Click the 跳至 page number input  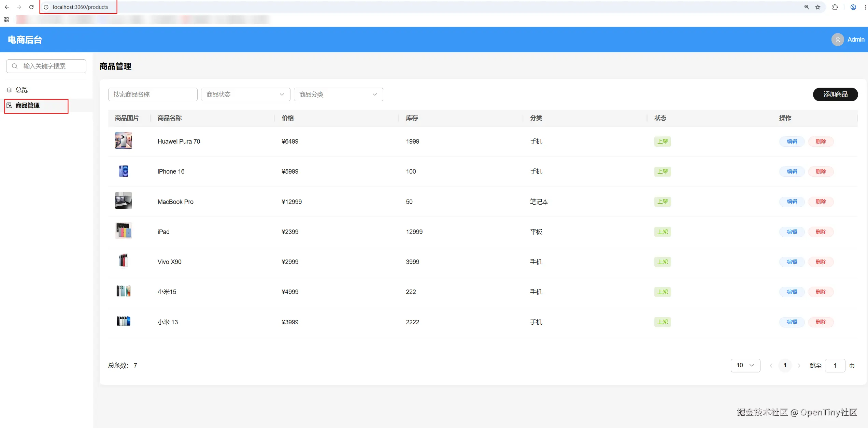click(x=835, y=366)
